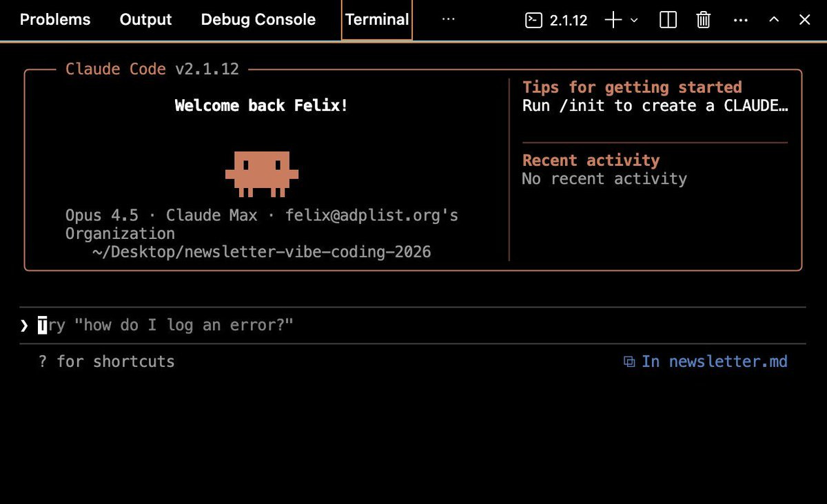Screen dimensions: 827x504
Task: Kill terminal with the trash icon
Action: [703, 20]
